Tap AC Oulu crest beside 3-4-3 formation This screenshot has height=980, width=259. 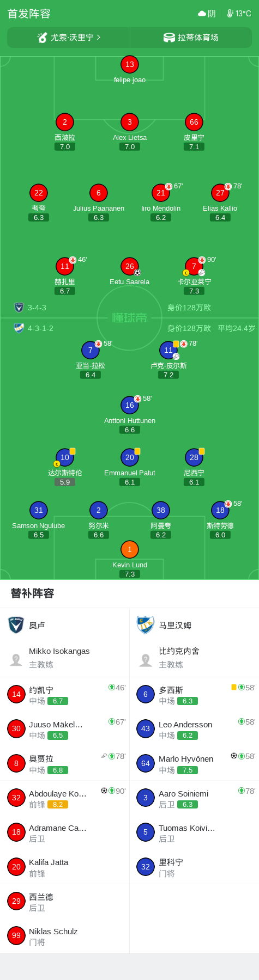19,308
